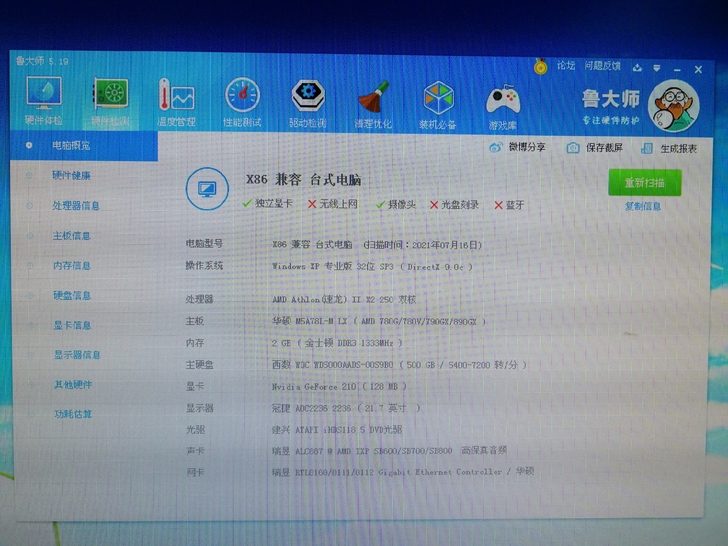Screen dimensions: 728x546
Task: Click 微博分享 share text
Action: point(527,147)
